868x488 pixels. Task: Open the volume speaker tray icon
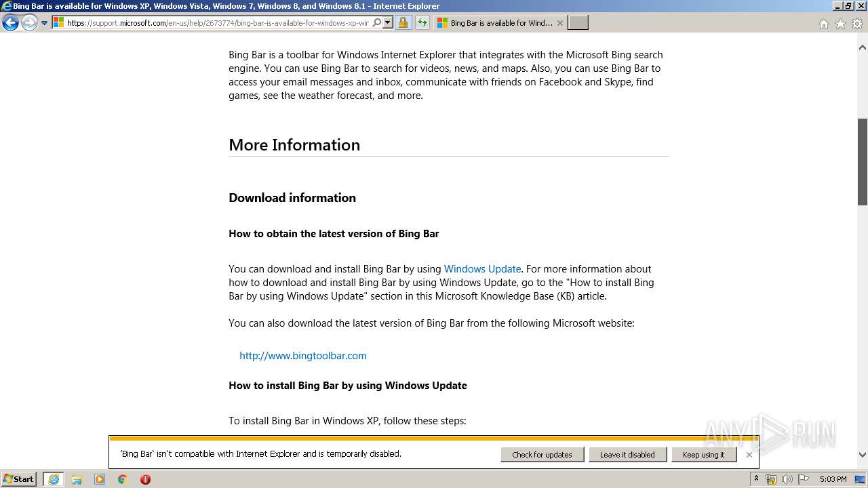787,479
